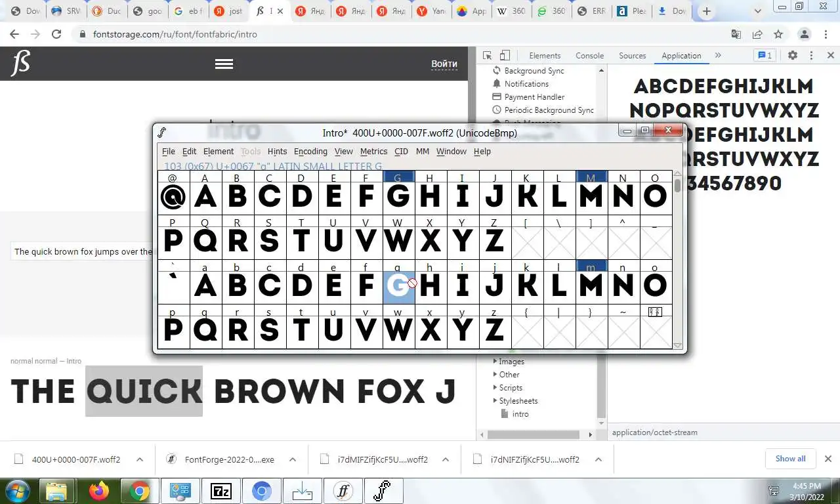This screenshot has height=504, width=840.
Task: Open 7-Zip from the taskbar
Action: (x=221, y=491)
